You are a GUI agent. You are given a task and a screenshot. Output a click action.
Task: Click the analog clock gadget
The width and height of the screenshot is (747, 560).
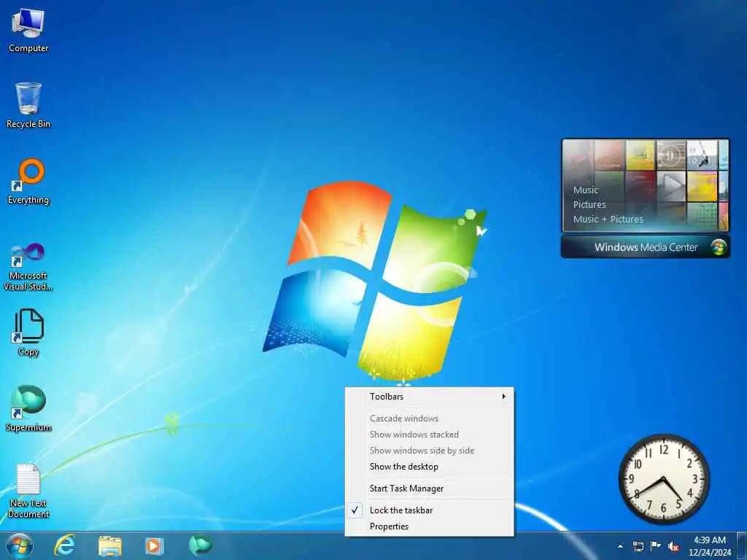(664, 478)
